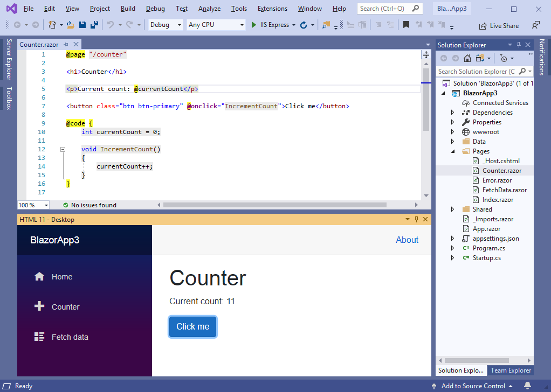Open the Debug configuration dropdown
Viewport: 551px width, 392px height.
click(165, 25)
